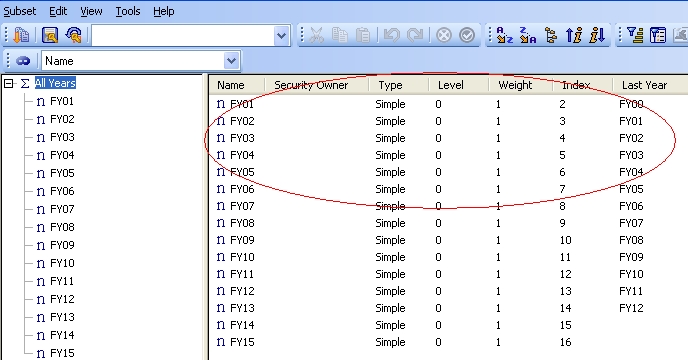Click the Hierarchy Sort toolbar icon
Viewport: 688px width, 360px height.
[551, 35]
